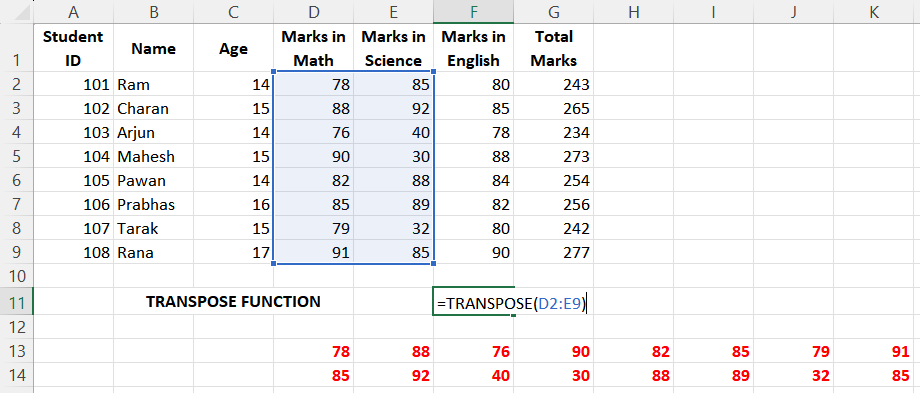The image size is (920, 393).
Task: Select the cell containing Mahesh
Action: point(154,157)
